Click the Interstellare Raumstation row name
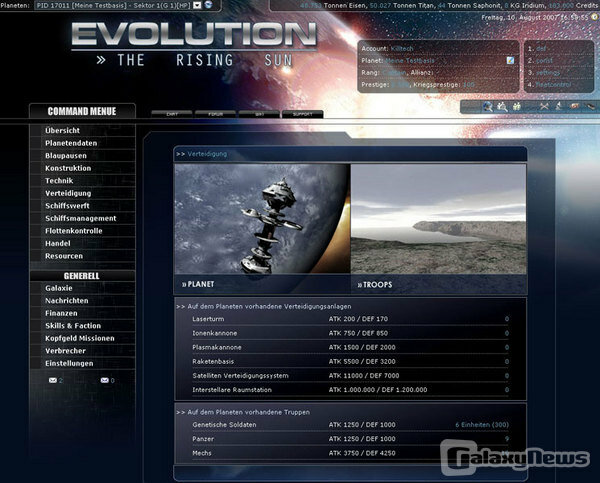The height and width of the screenshot is (483, 600). [232, 390]
